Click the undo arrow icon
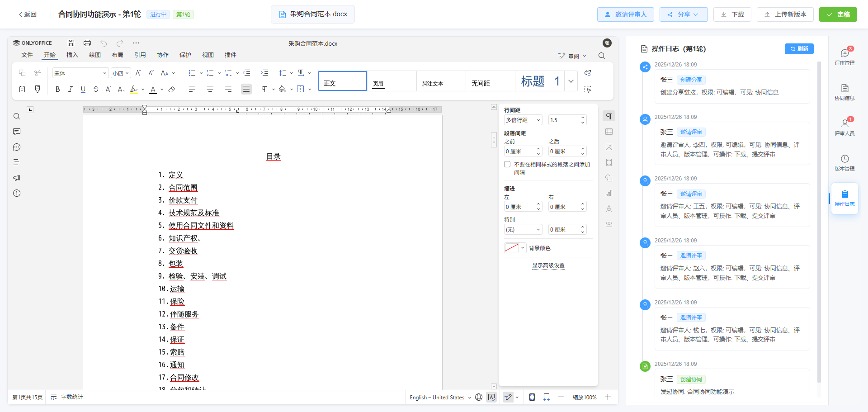This screenshot has height=412, width=868. pyautogui.click(x=104, y=43)
